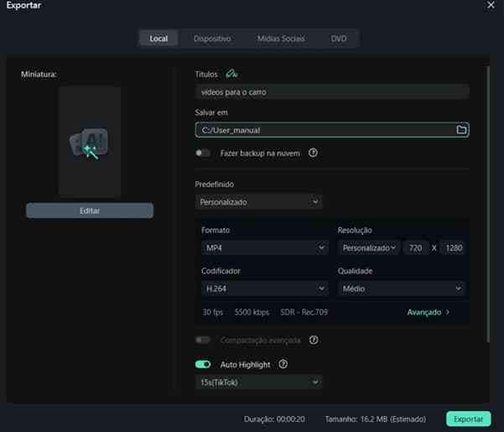Image resolution: width=504 pixels, height=432 pixels.
Task: Open the 15s(TikTok) duration dropdown
Action: click(x=258, y=383)
